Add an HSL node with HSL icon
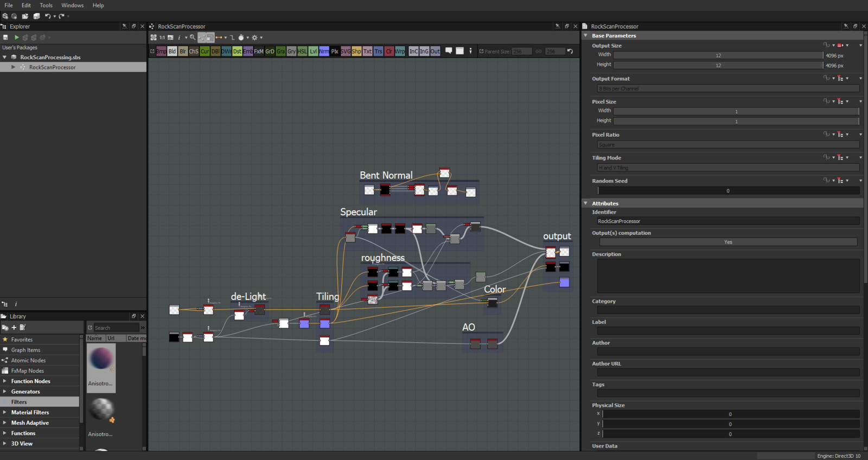The height and width of the screenshot is (460, 868). click(302, 51)
